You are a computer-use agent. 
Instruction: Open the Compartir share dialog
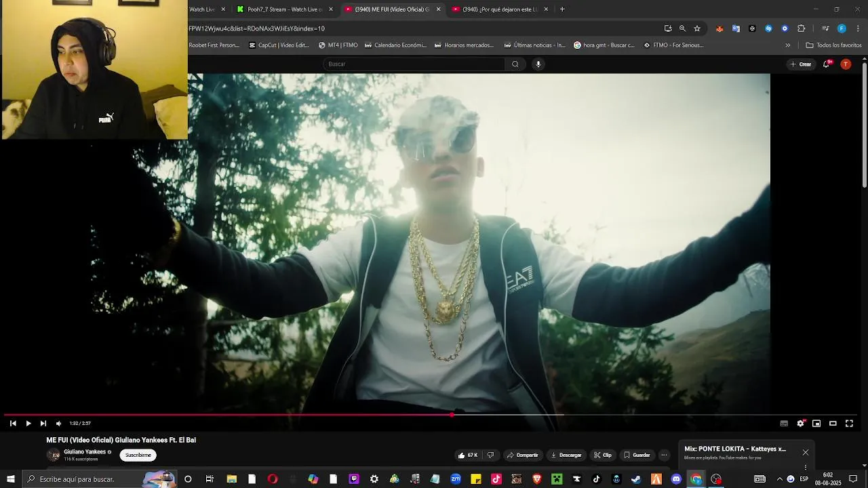click(522, 455)
